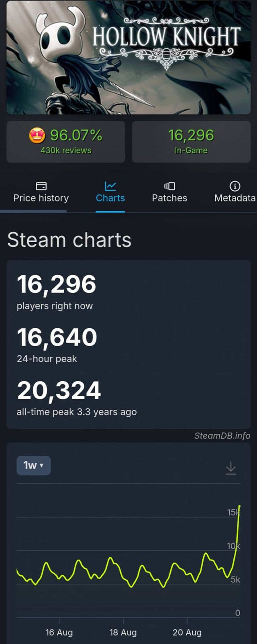The width and height of the screenshot is (257, 644).
Task: Open the Price history tab
Action: 41,192
